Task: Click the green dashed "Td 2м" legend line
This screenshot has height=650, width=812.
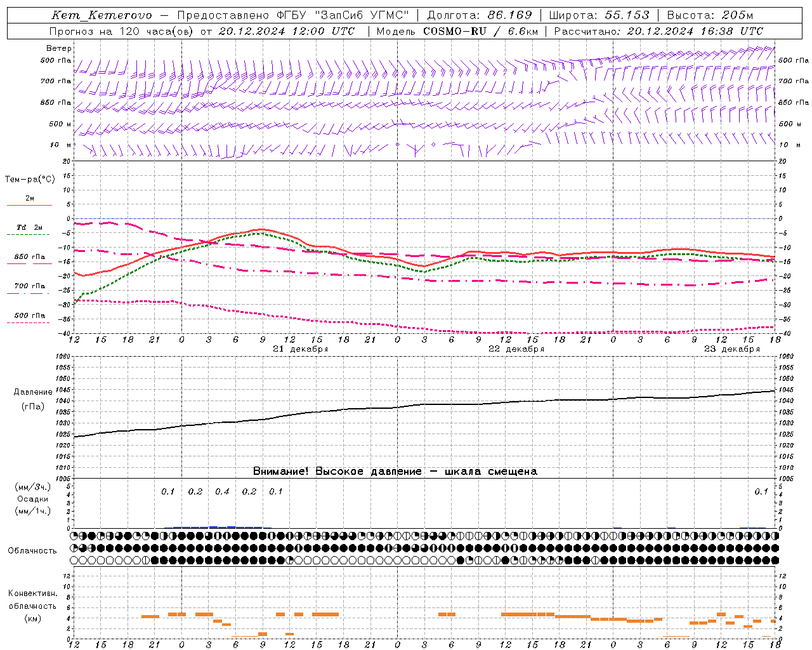Action: click(28, 234)
